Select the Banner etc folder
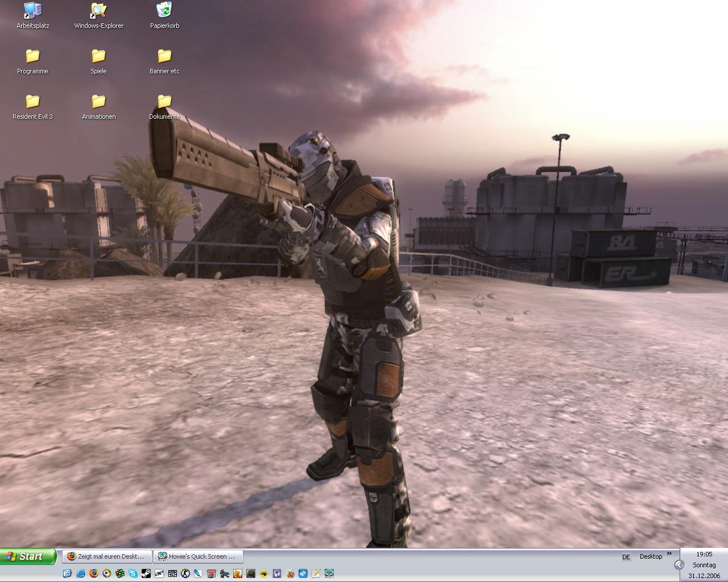Image resolution: width=728 pixels, height=582 pixels. click(x=164, y=61)
